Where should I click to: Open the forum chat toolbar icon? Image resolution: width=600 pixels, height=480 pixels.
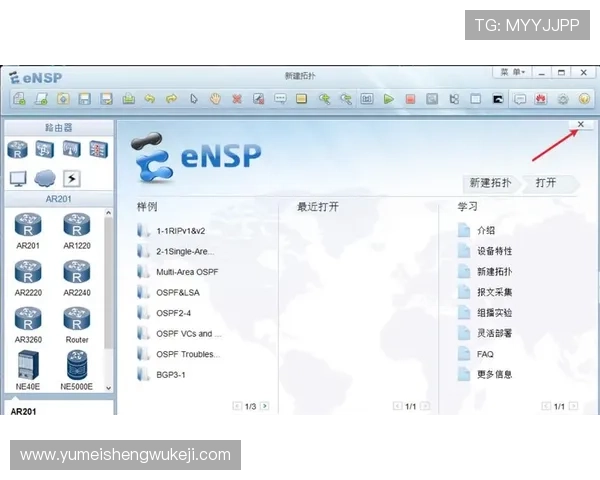(x=520, y=99)
